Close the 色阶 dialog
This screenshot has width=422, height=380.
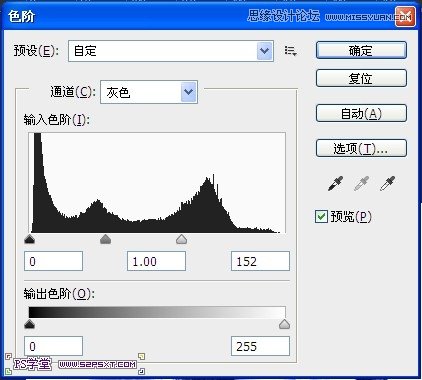coord(405,16)
